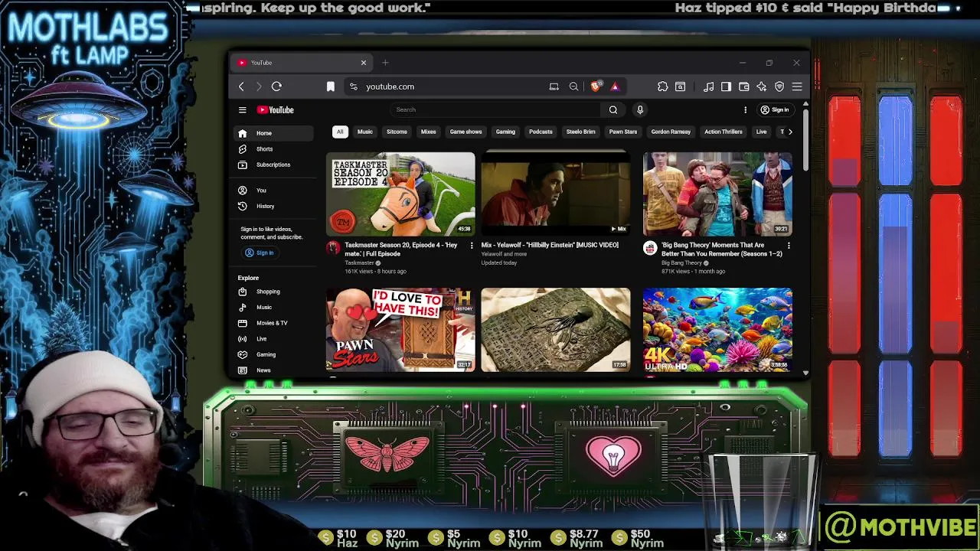Toggle the browser sidebar panel icon
Image resolution: width=980 pixels, height=551 pixels.
point(726,86)
